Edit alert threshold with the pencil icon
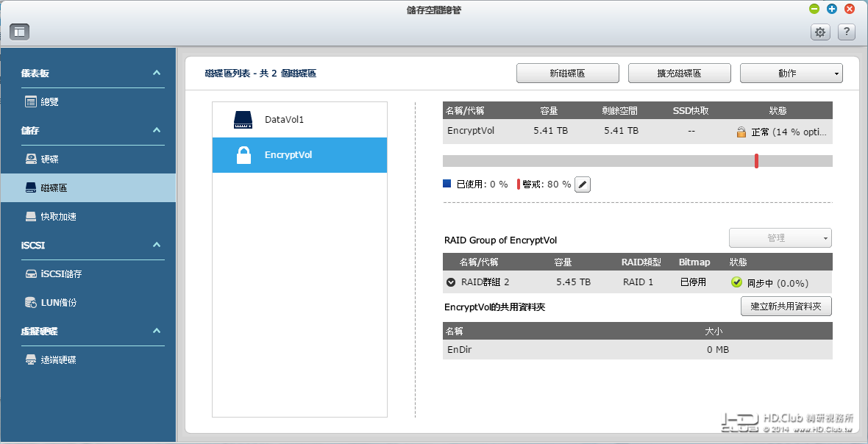Viewport: 868px width, 444px height. 583,185
